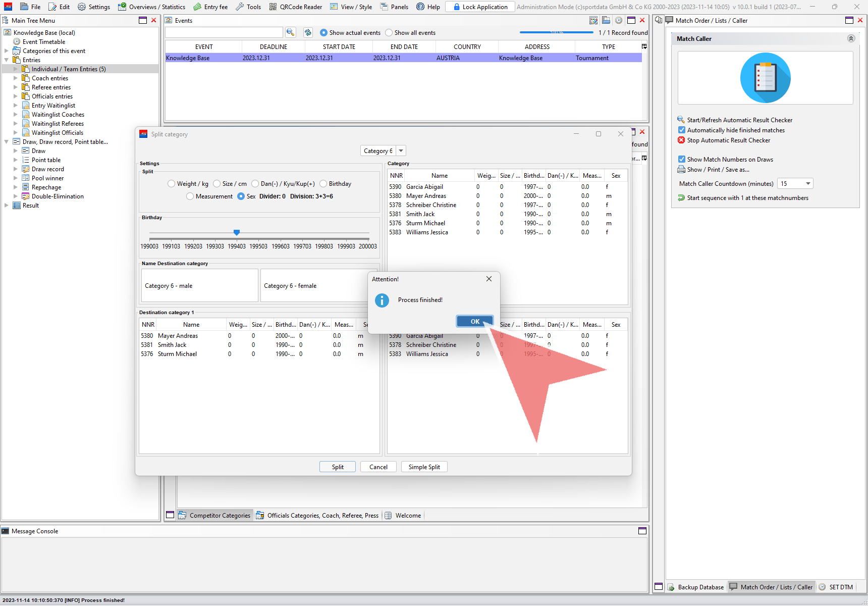The height and width of the screenshot is (606, 868).
Task: Click the refresh icon beside events search
Action: click(x=308, y=32)
